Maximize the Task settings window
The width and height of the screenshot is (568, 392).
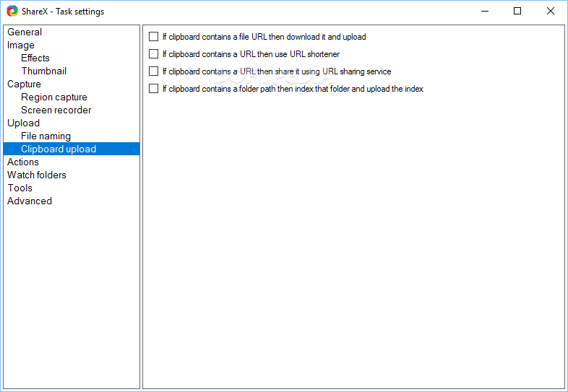pos(517,12)
